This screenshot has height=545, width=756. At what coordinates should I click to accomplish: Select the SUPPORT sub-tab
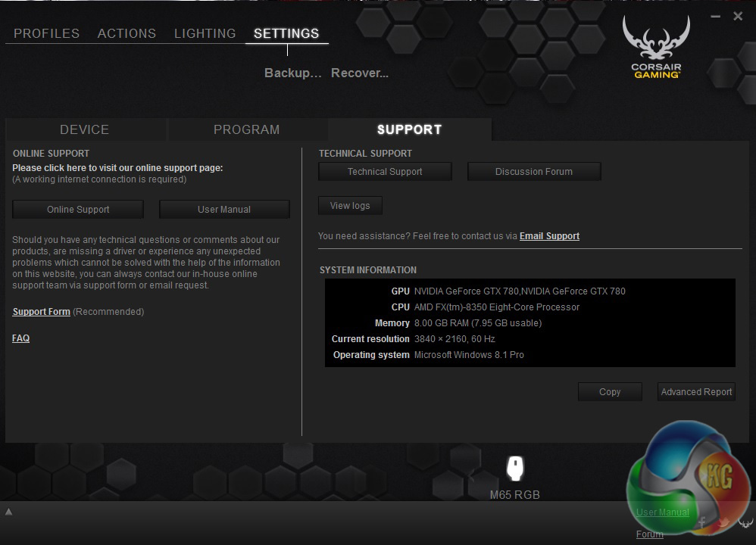point(409,129)
